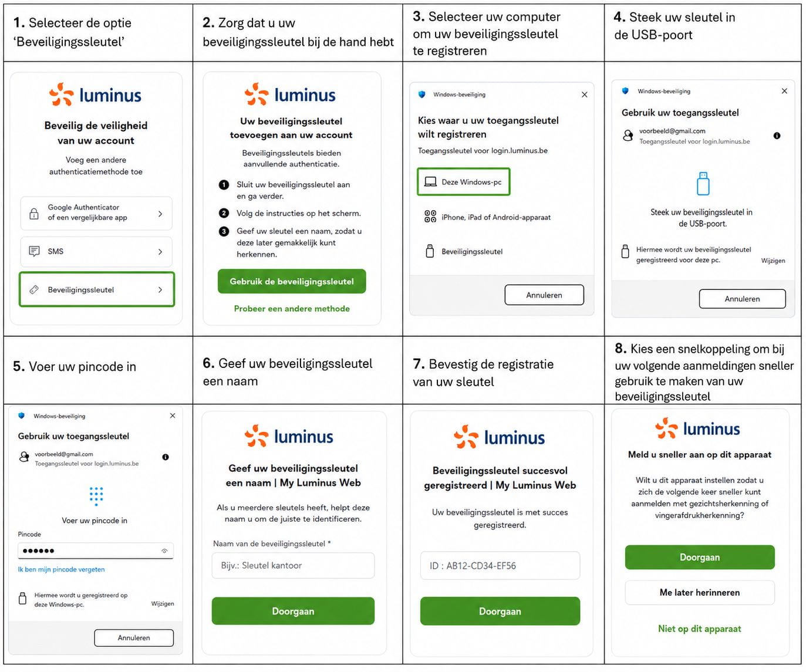Click 'Probeer een andere methode' link
The height and width of the screenshot is (672, 806).
point(292,309)
